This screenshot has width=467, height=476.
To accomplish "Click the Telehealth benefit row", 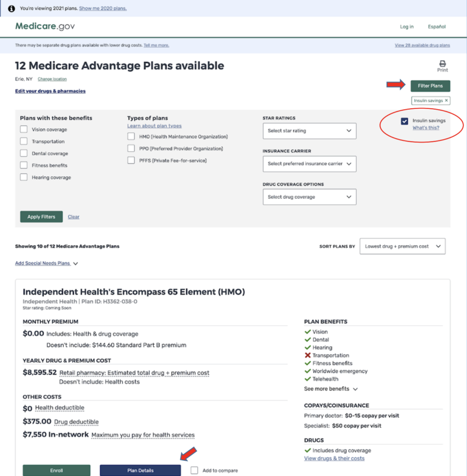I will 322,379.
